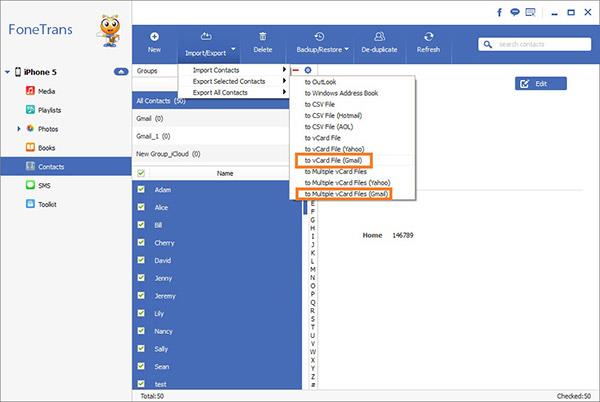Click the remove group minus icon

(295, 70)
